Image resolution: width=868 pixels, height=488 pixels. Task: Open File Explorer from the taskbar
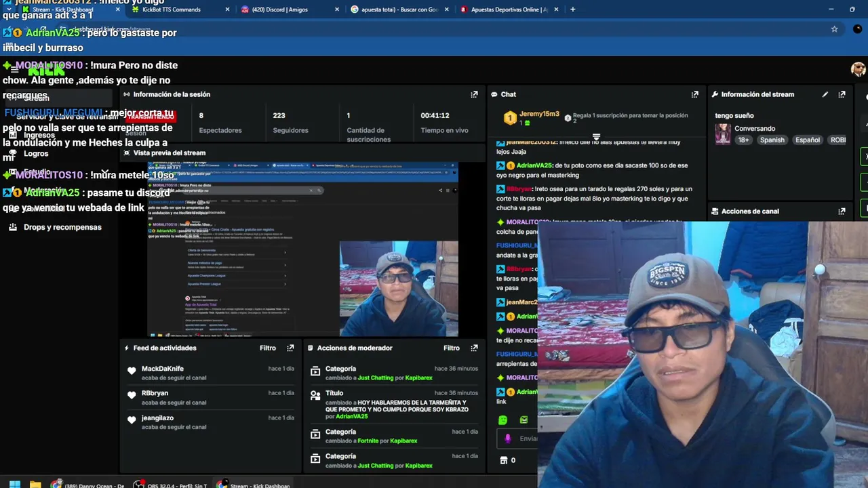click(x=35, y=485)
